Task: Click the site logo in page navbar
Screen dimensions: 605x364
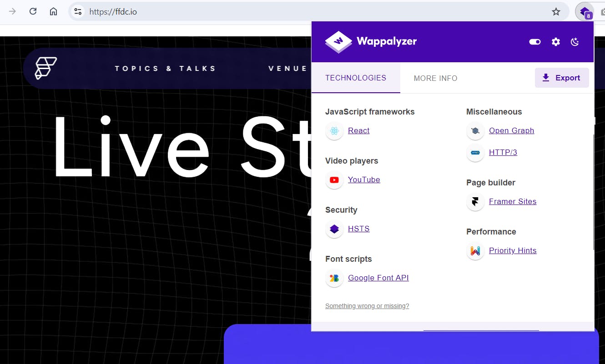Action: click(x=46, y=68)
